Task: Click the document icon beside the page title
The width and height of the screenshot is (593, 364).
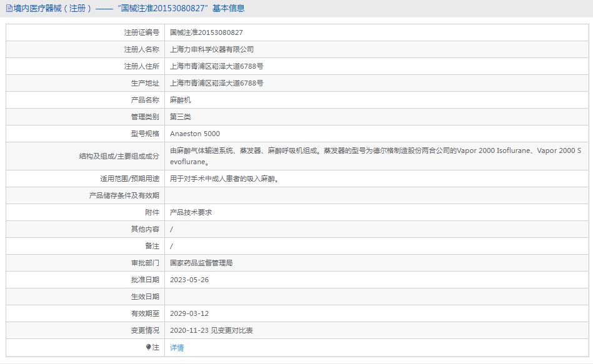Action: tap(9, 9)
